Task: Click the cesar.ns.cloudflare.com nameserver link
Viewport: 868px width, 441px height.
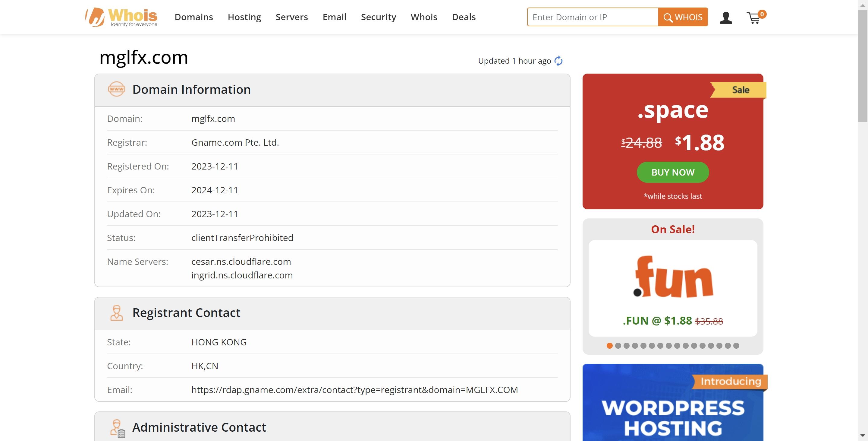Action: (241, 261)
